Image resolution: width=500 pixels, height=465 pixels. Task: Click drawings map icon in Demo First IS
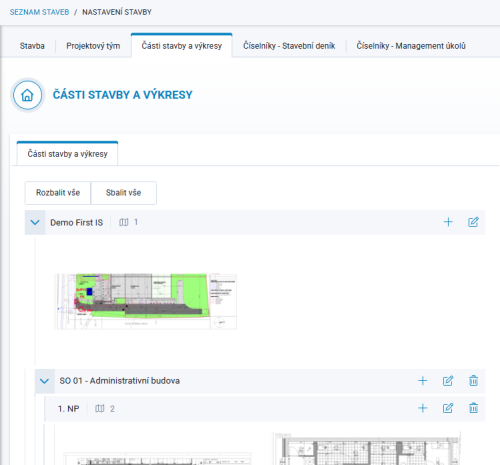(x=124, y=222)
